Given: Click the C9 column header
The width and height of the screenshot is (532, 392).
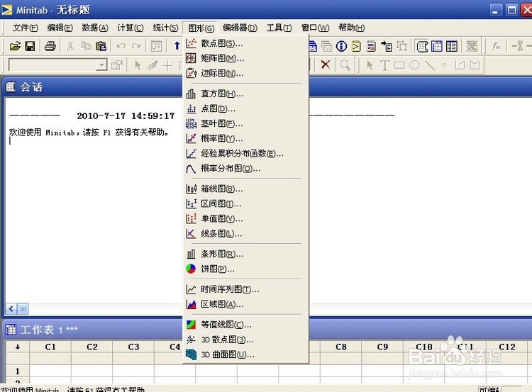Looking at the screenshot, I should (x=382, y=347).
